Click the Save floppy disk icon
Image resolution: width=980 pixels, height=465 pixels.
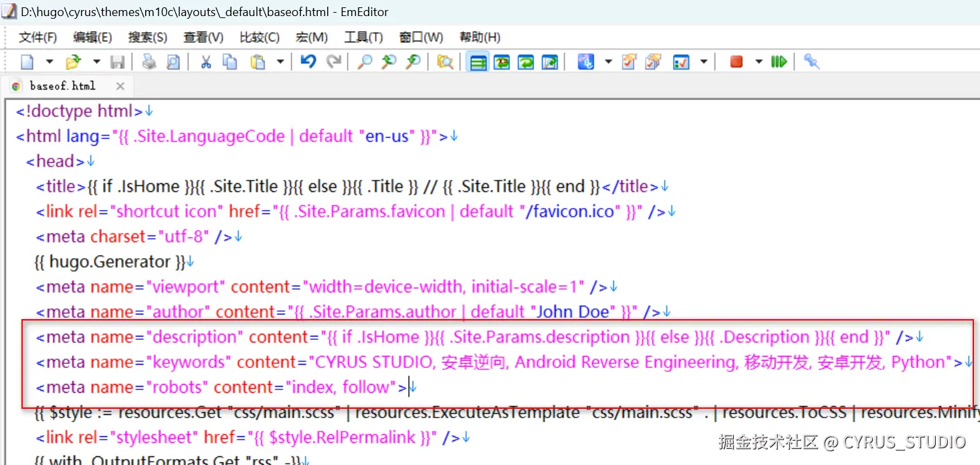coord(118,62)
